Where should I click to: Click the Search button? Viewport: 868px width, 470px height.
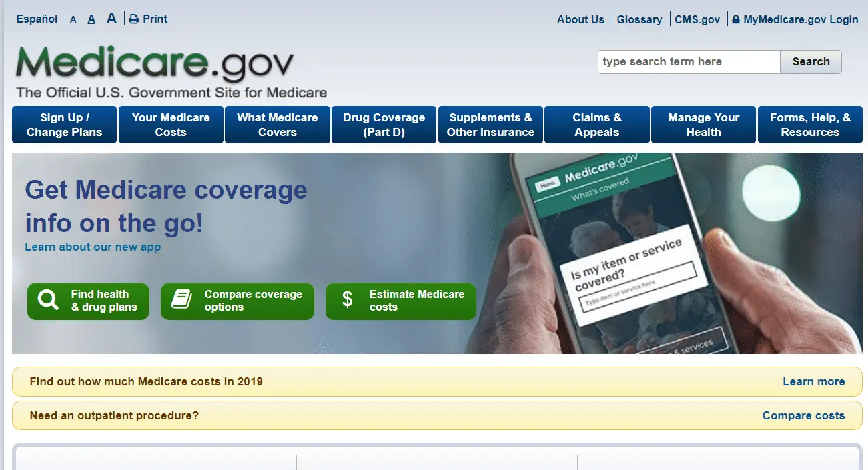click(811, 62)
